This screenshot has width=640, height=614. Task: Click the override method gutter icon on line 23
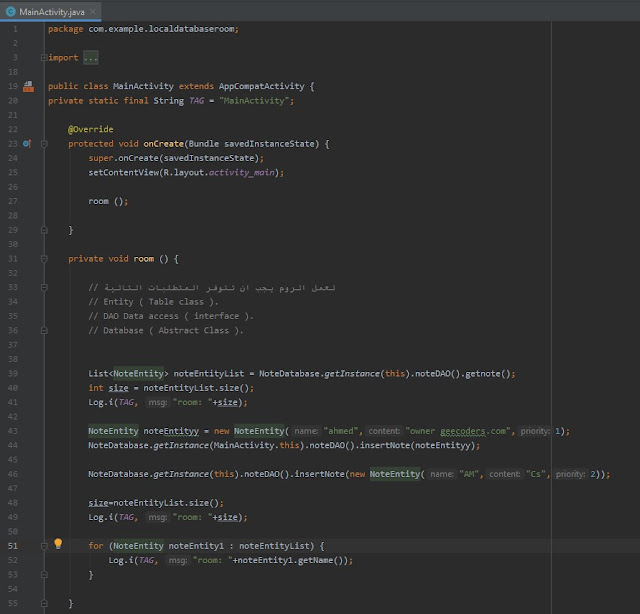(27, 144)
